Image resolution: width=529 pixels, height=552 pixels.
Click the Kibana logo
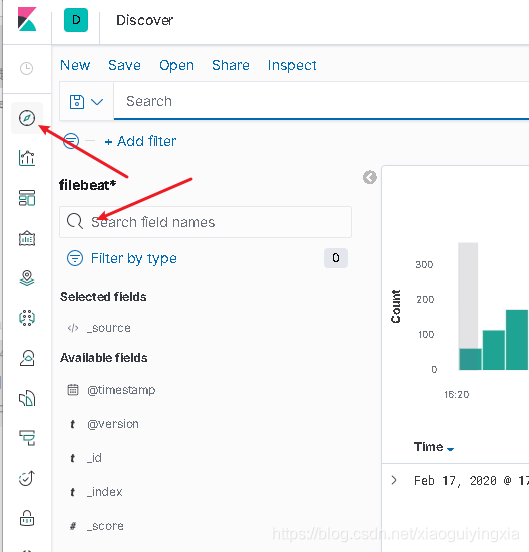coord(27,19)
